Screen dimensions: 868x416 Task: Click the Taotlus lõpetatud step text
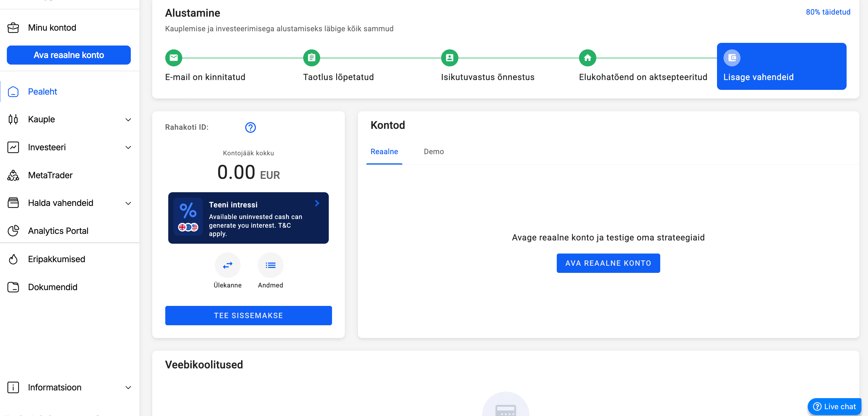338,77
